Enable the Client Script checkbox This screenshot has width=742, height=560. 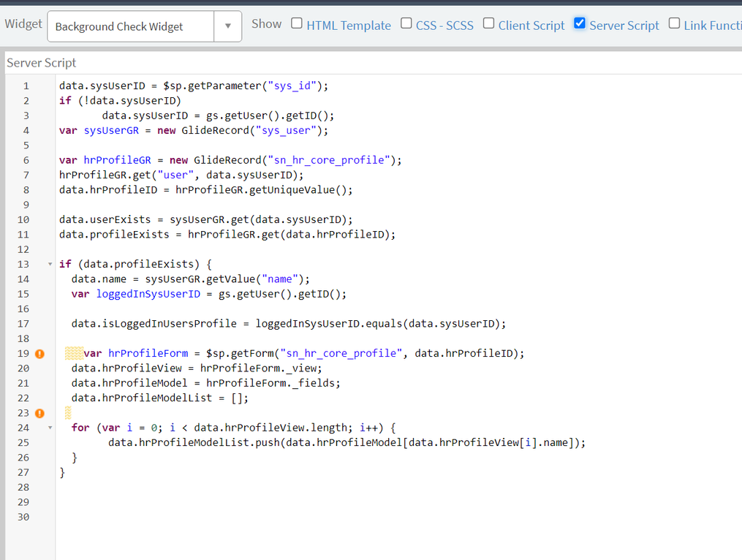(488, 23)
